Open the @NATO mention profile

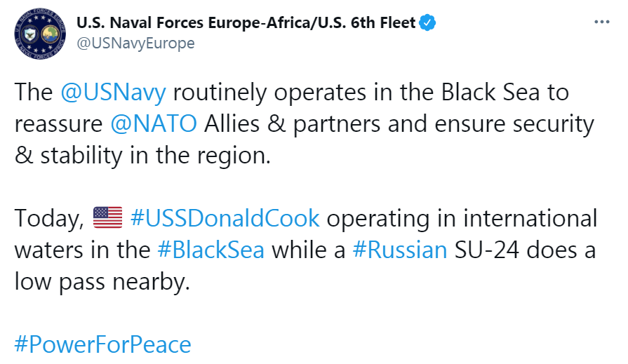click(154, 124)
